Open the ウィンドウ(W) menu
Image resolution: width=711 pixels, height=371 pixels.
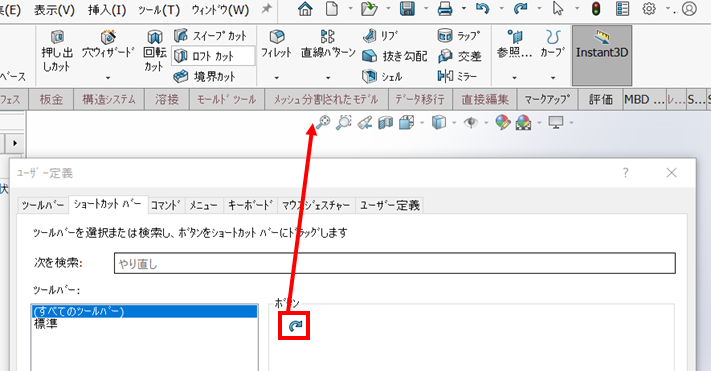pyautogui.click(x=220, y=10)
